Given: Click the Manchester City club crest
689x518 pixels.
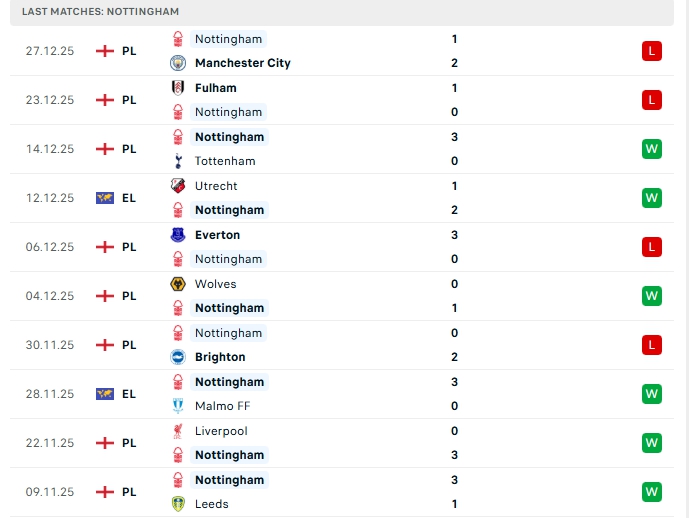Looking at the screenshot, I should (x=178, y=63).
